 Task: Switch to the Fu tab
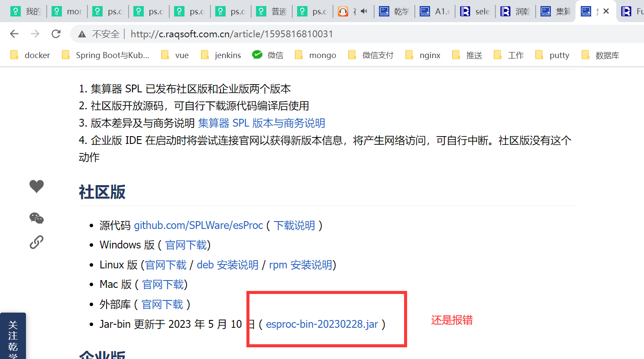coord(632,11)
